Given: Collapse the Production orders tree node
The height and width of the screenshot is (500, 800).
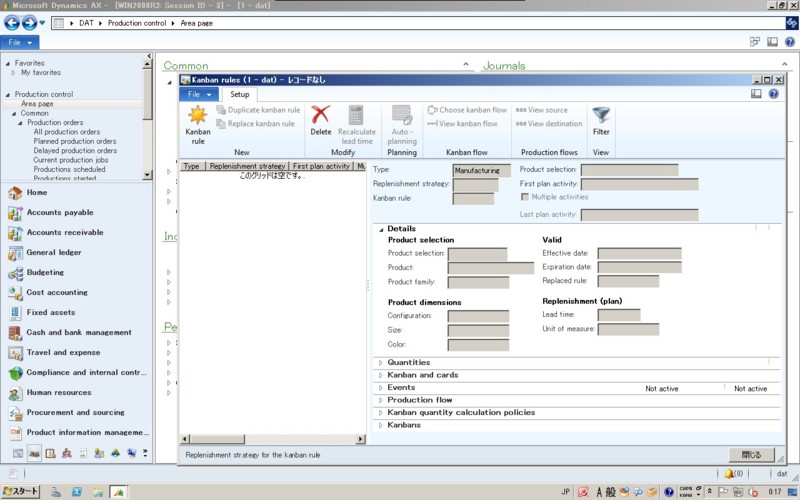Looking at the screenshot, I should coord(20,123).
